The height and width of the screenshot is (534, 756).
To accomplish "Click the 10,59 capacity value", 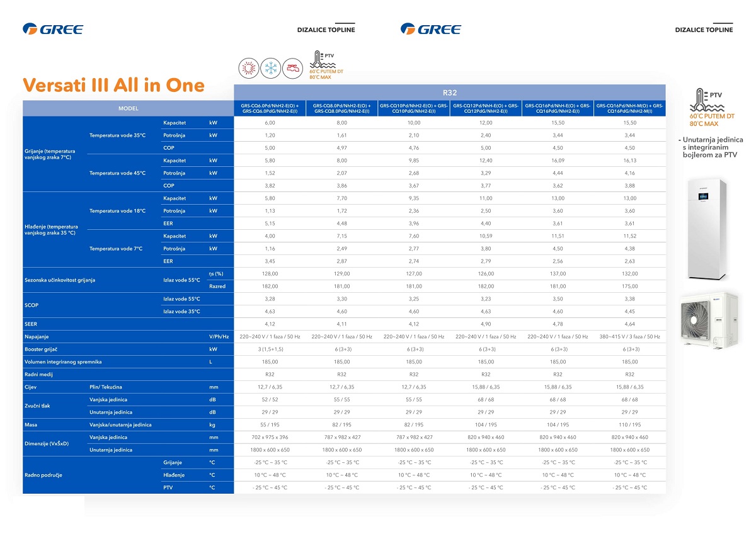I will pos(486,236).
